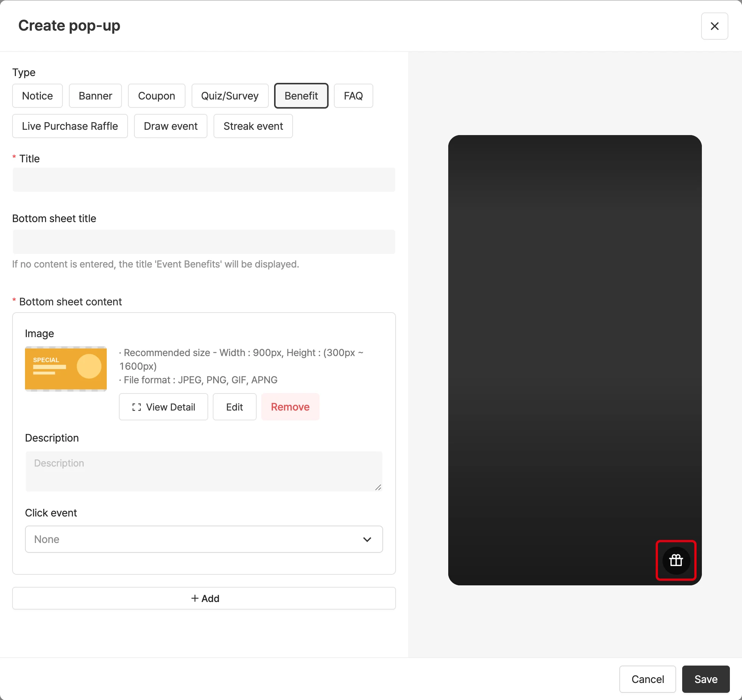Choose the Coupon type

pyautogui.click(x=157, y=96)
